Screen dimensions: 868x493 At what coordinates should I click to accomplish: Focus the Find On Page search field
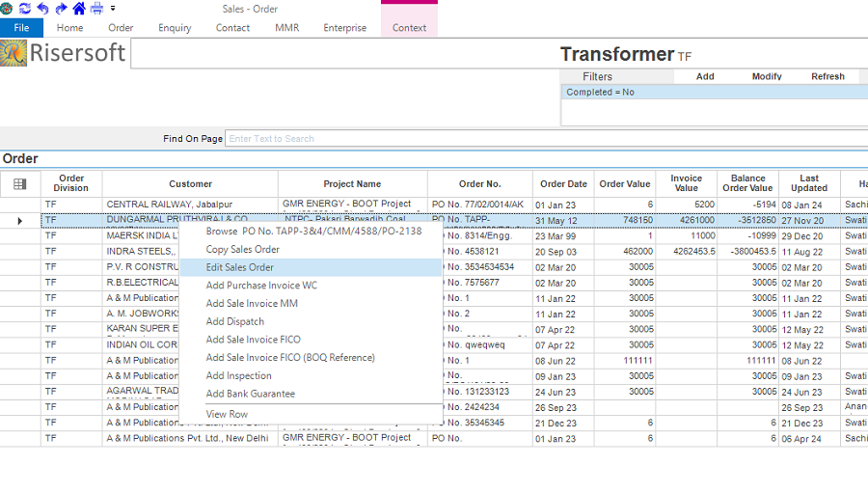[x=547, y=139]
